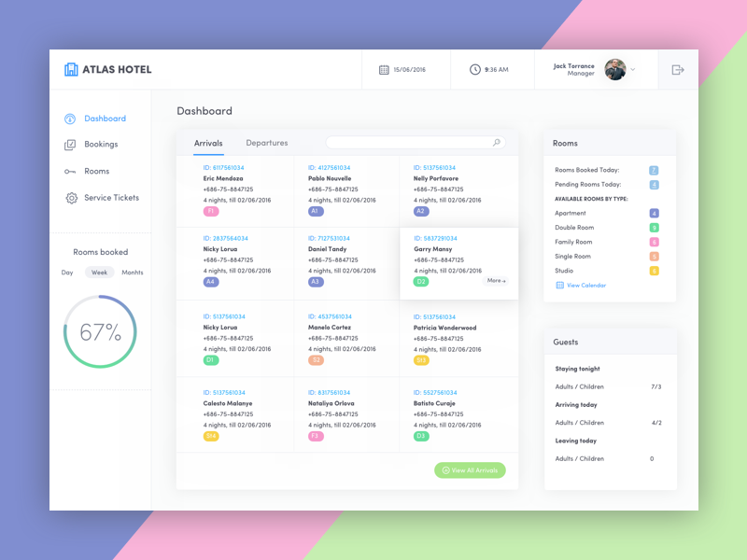This screenshot has height=560, width=747.
Task: Click the logout icon at top right
Action: click(x=678, y=70)
